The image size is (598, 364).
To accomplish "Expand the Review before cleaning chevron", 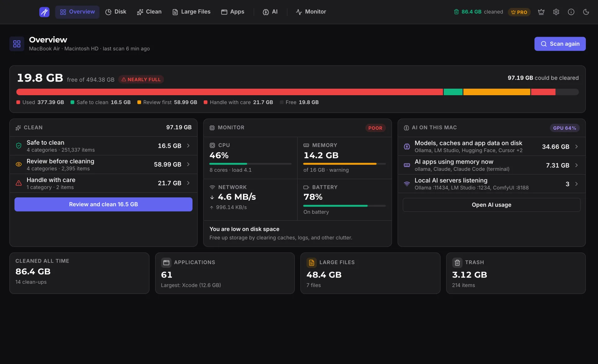I will pos(188,164).
